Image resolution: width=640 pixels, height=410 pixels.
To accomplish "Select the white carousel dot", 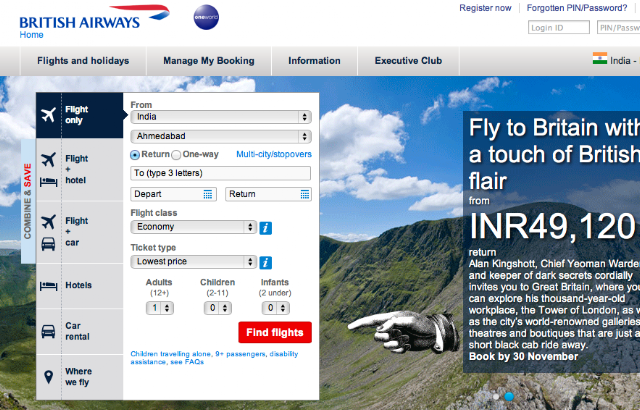I will (x=496, y=396).
